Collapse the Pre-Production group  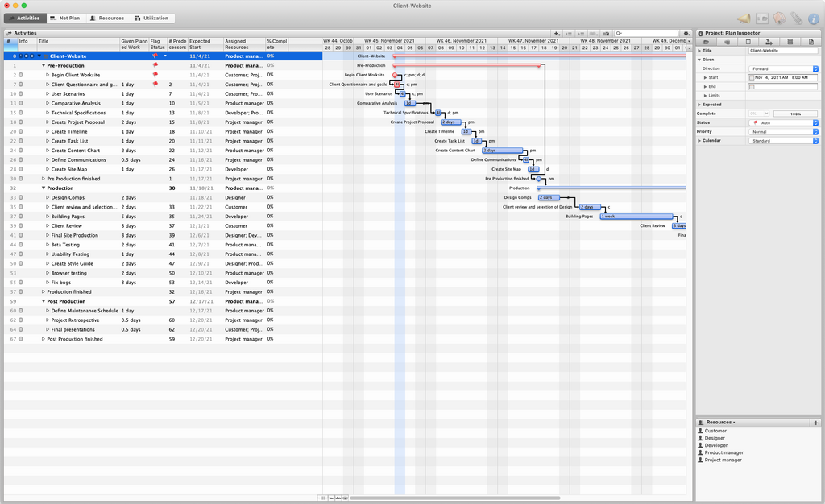click(x=44, y=65)
